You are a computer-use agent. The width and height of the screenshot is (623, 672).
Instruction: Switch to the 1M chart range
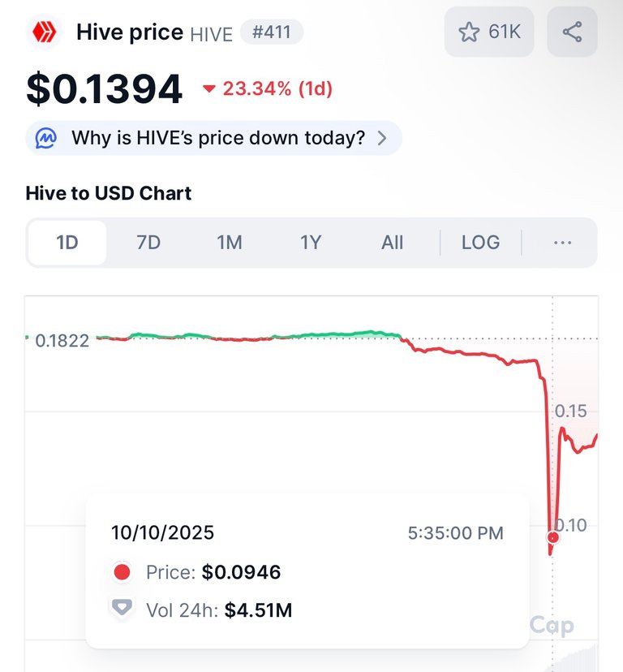pos(230,243)
